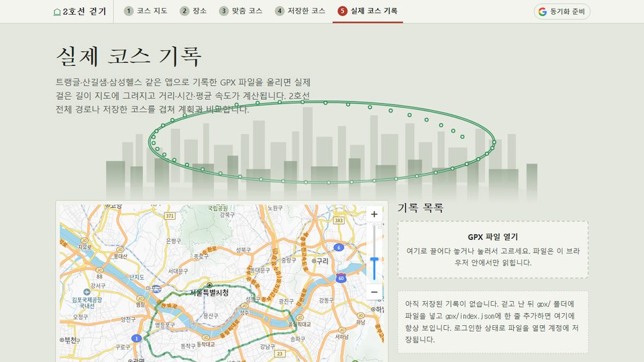644x362 pixels.
Task: Click the 371 route shield on the map
Action: (x=170, y=216)
